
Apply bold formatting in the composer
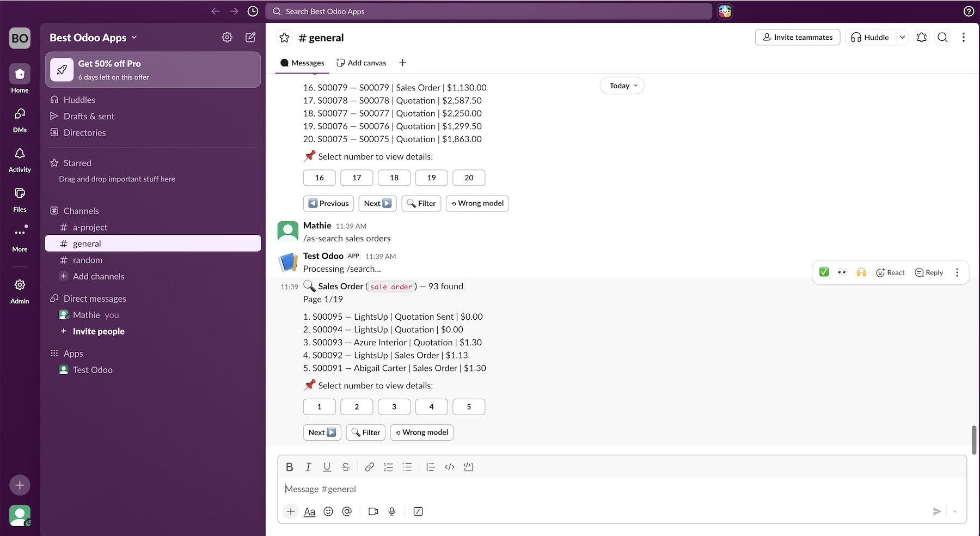(289, 467)
